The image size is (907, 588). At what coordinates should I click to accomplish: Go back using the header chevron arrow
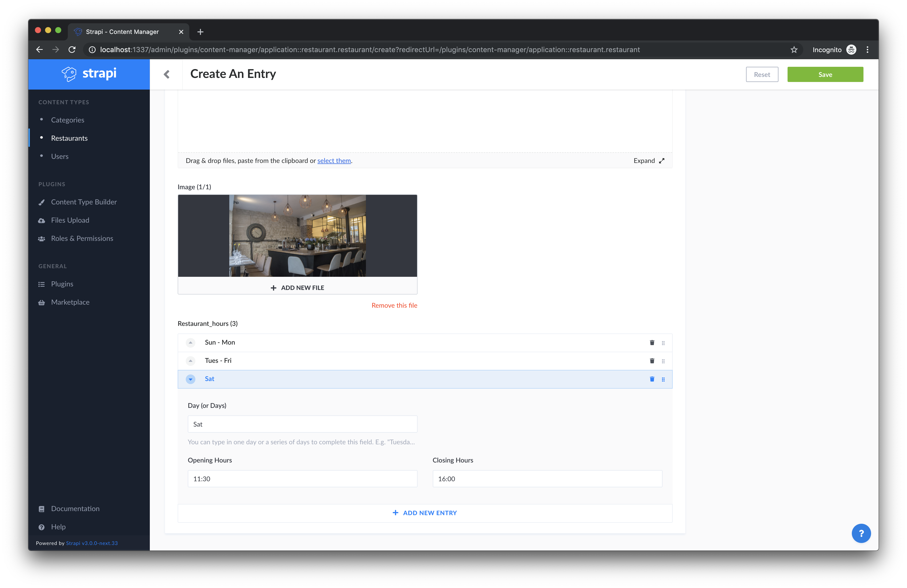coord(167,74)
